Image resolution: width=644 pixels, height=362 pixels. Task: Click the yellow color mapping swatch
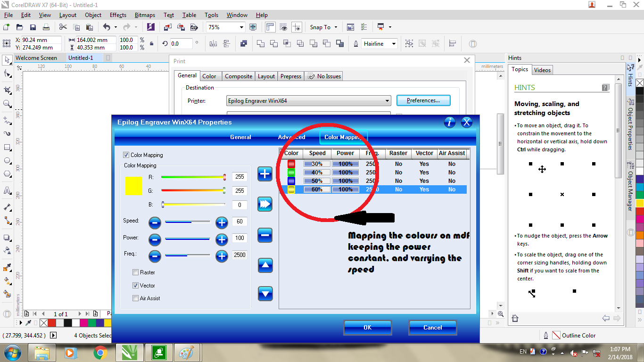click(x=133, y=186)
